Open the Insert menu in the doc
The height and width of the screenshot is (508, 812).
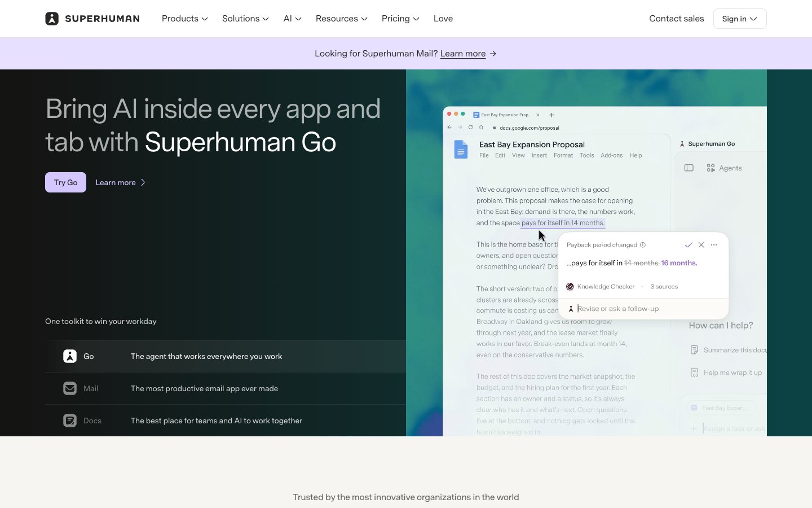coord(539,155)
